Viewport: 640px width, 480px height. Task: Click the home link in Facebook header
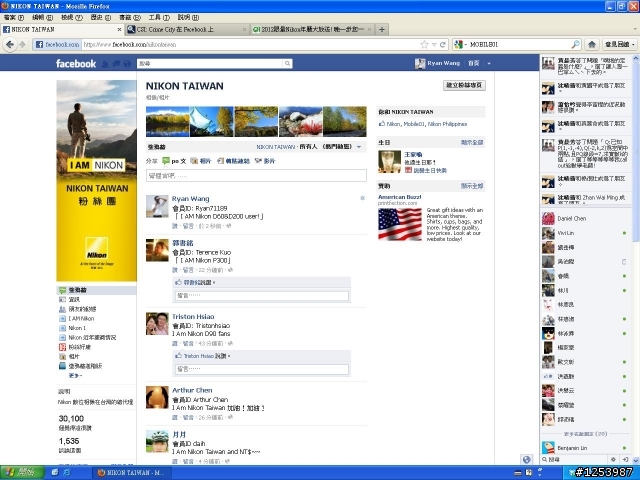coord(473,63)
